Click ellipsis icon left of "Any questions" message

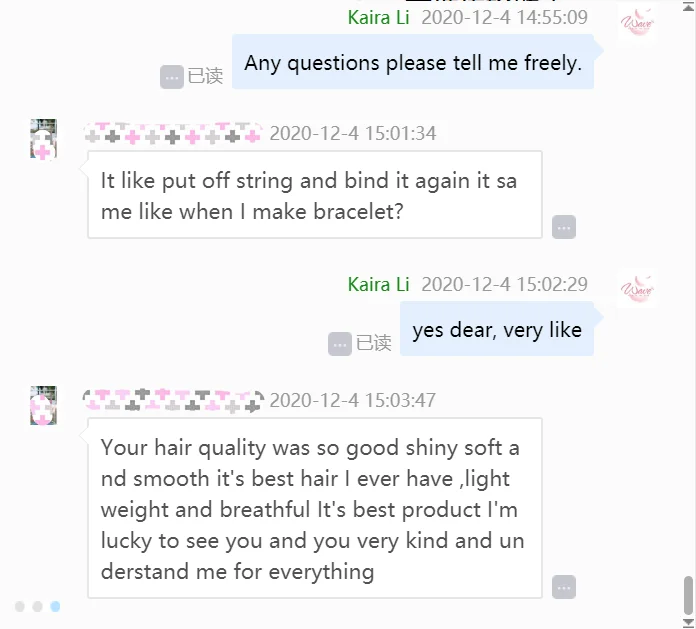click(x=172, y=76)
